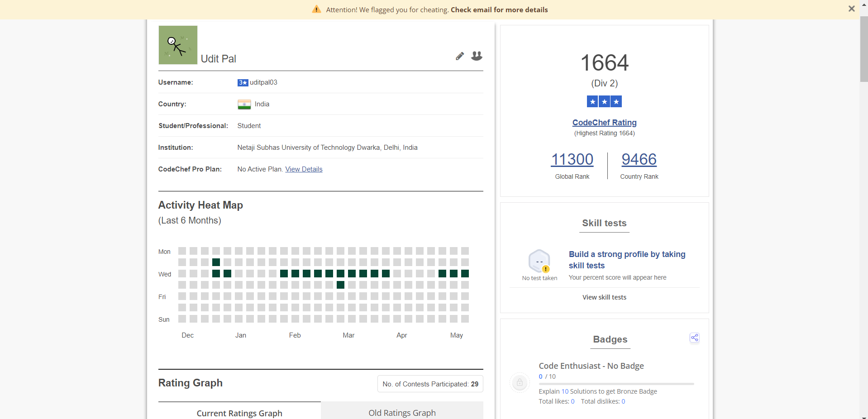Image resolution: width=868 pixels, height=419 pixels.
Task: Click the warning triangle icon in banner
Action: 317,10
